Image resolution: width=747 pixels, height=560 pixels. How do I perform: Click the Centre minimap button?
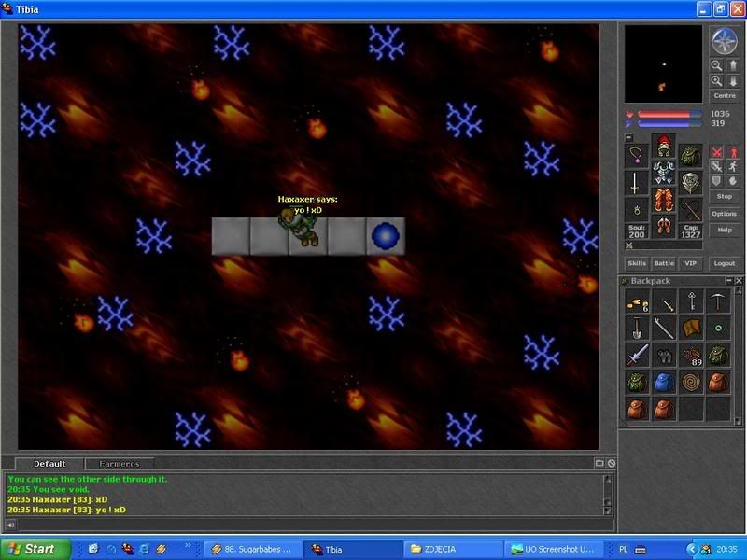pos(725,96)
